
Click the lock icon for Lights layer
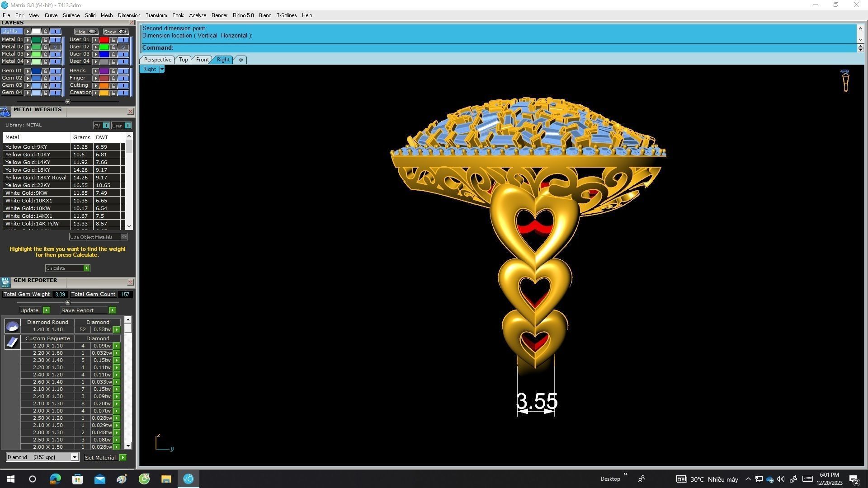coord(45,31)
